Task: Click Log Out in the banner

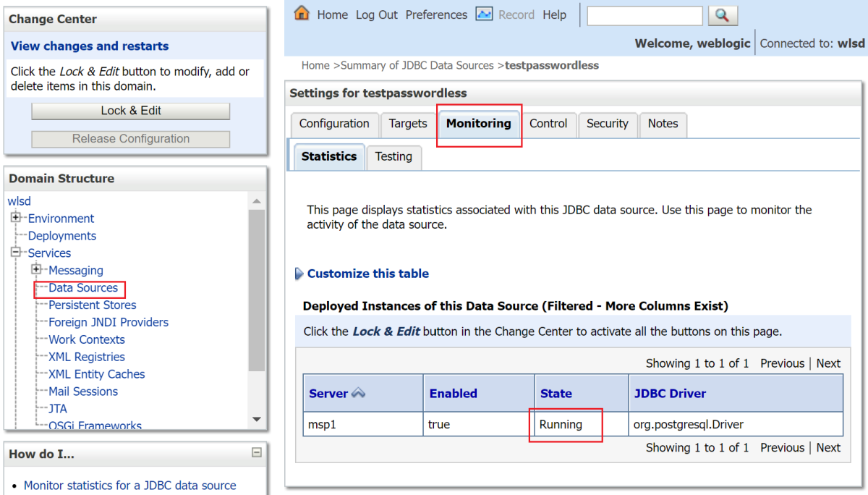Action: pos(376,14)
